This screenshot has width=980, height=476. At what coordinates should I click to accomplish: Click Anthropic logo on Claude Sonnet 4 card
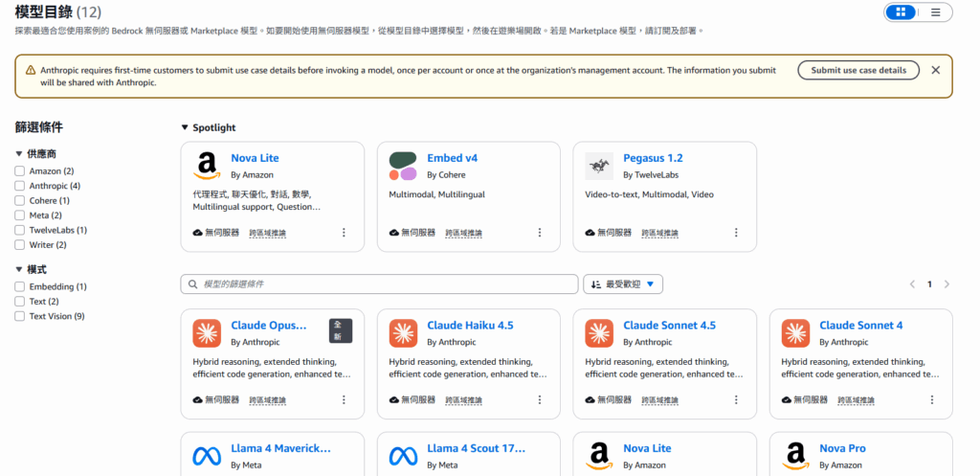coord(795,333)
